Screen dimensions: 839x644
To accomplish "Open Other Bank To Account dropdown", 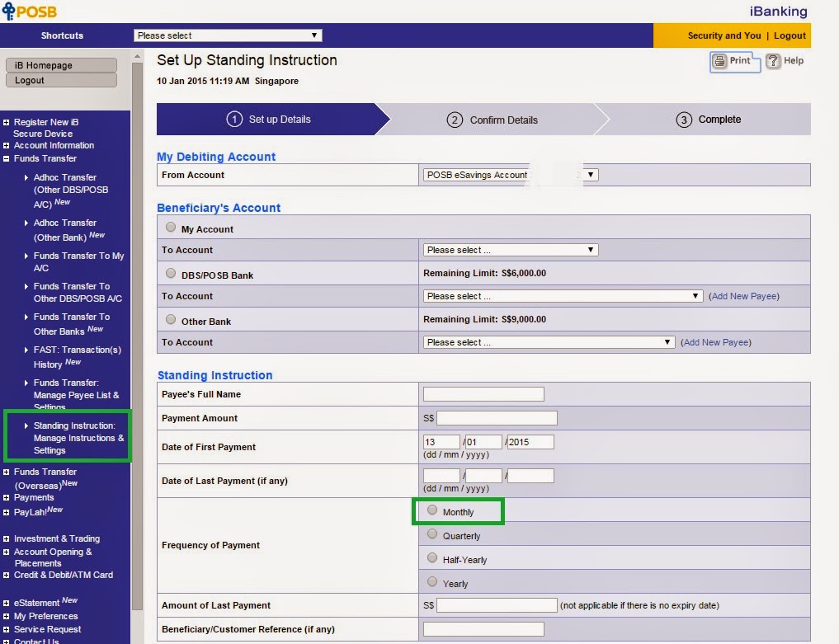I will 549,342.
